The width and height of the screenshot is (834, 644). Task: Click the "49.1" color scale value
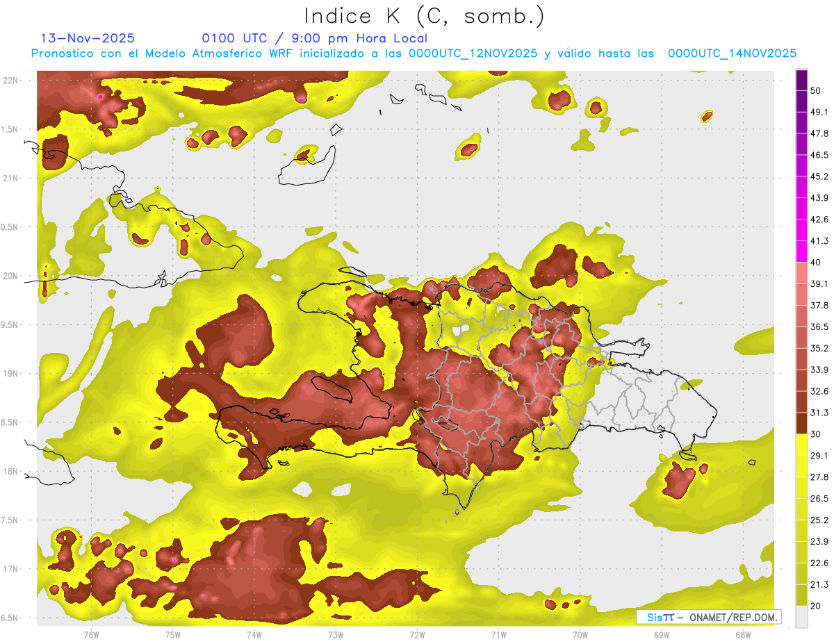pyautogui.click(x=819, y=112)
